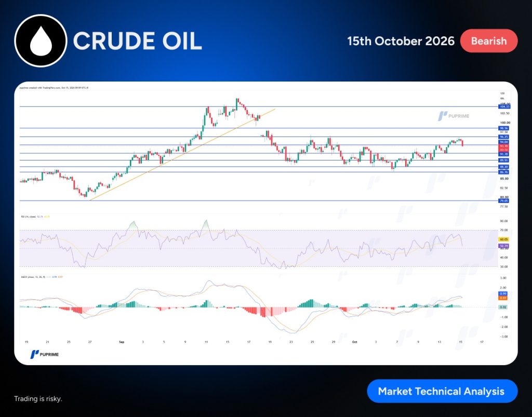Click the 104.33 resistance price label

pos(504,107)
